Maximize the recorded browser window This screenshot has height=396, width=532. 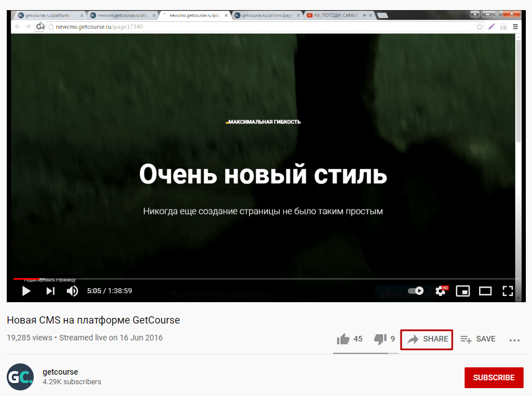497,14
